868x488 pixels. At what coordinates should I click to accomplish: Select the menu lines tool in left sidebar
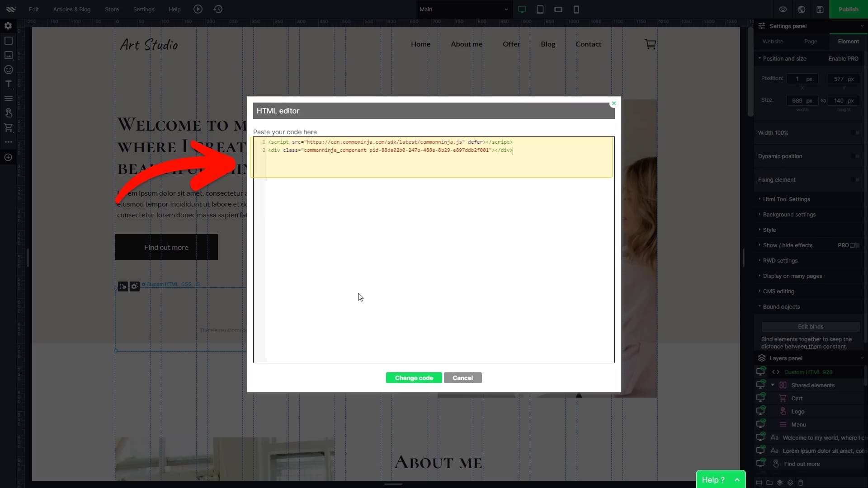pyautogui.click(x=8, y=99)
